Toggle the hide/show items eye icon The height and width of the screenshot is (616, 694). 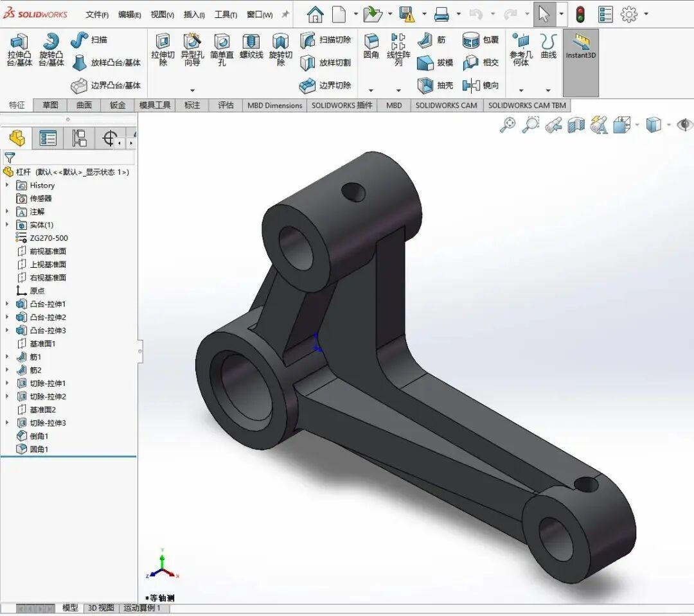[x=684, y=125]
